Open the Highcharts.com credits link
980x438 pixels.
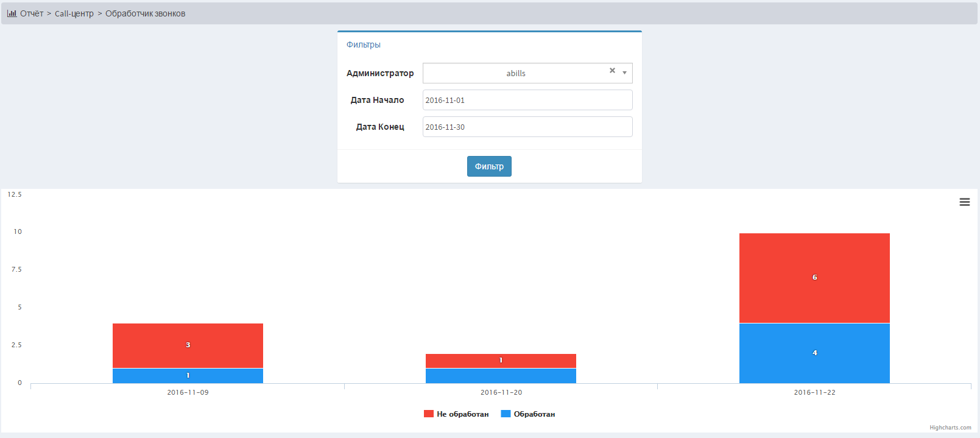pyautogui.click(x=950, y=428)
